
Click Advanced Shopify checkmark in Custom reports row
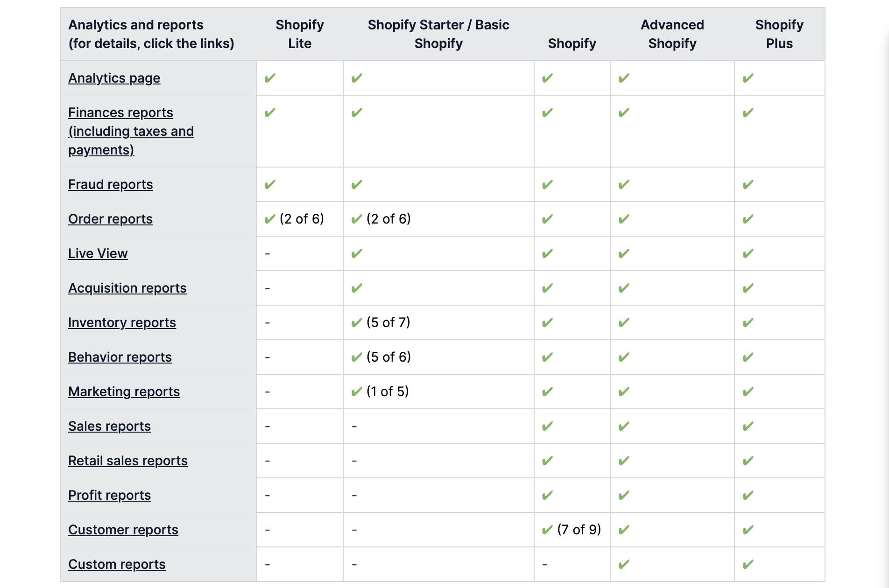624,564
